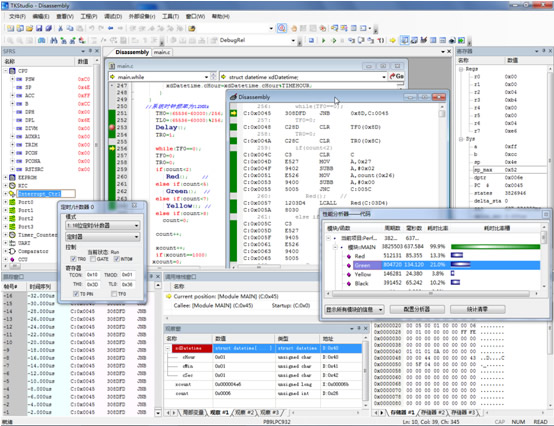Click the TCON value field
Screen dimensions: 554x426
click(93, 274)
